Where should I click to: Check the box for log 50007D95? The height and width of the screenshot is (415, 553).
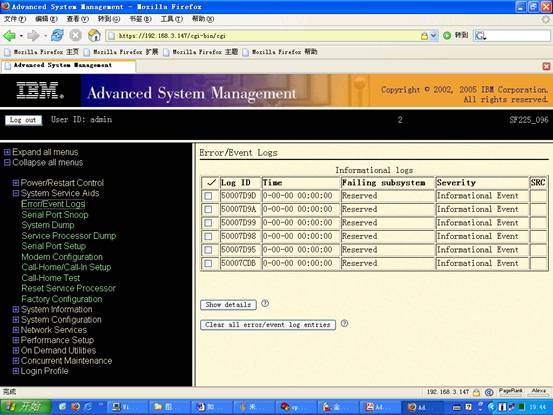(x=208, y=250)
